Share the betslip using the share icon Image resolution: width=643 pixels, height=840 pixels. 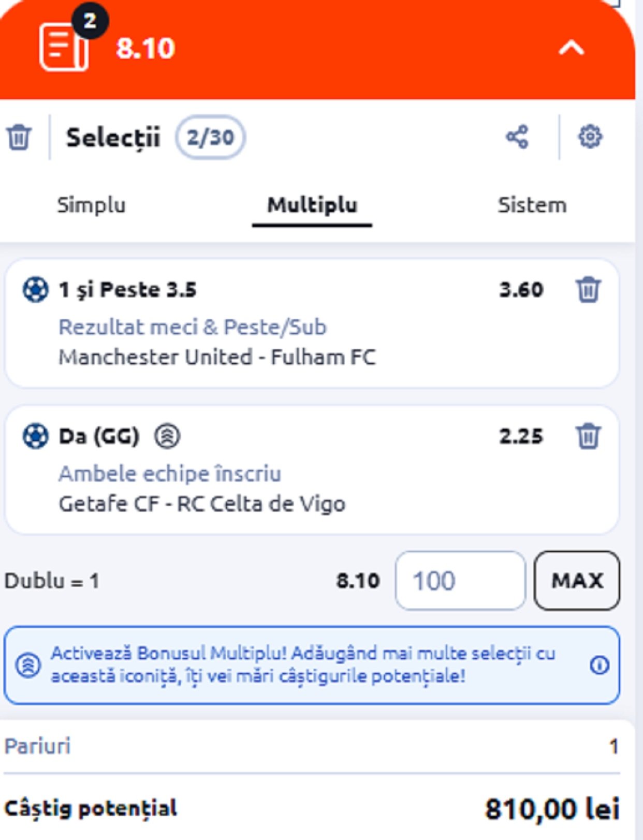[518, 137]
